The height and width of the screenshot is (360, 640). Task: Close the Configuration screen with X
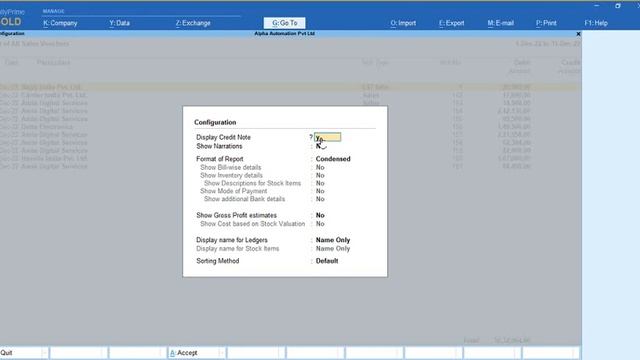(x=578, y=34)
